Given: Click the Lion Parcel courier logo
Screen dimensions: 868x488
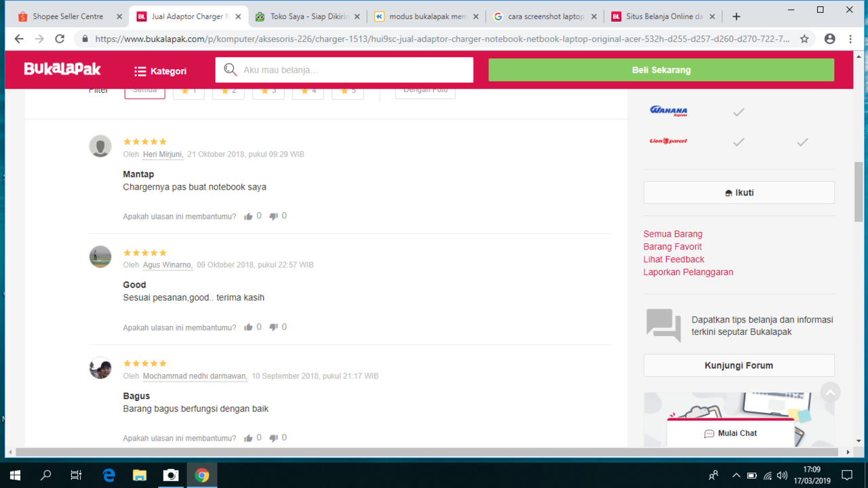Looking at the screenshot, I should click(x=669, y=141).
